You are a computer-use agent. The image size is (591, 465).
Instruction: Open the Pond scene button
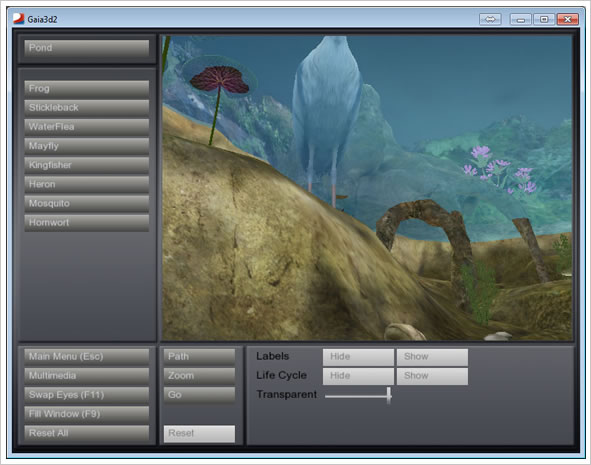(x=87, y=48)
